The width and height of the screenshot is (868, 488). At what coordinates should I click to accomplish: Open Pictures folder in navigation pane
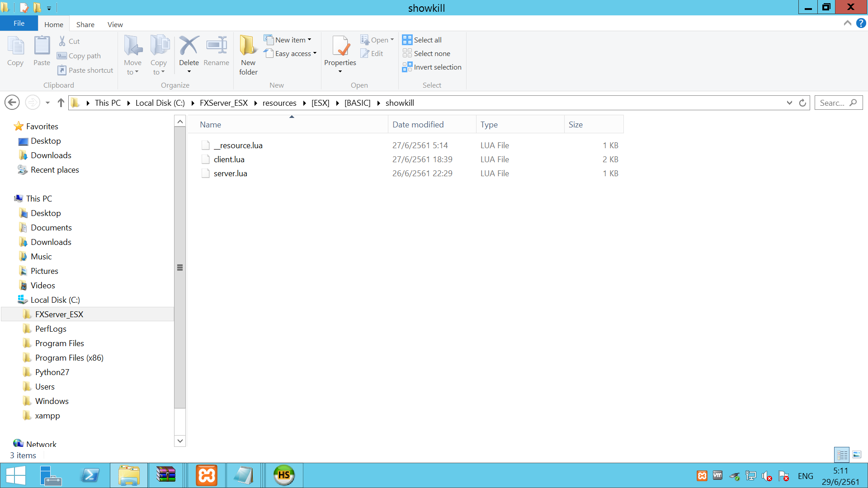coord(44,271)
